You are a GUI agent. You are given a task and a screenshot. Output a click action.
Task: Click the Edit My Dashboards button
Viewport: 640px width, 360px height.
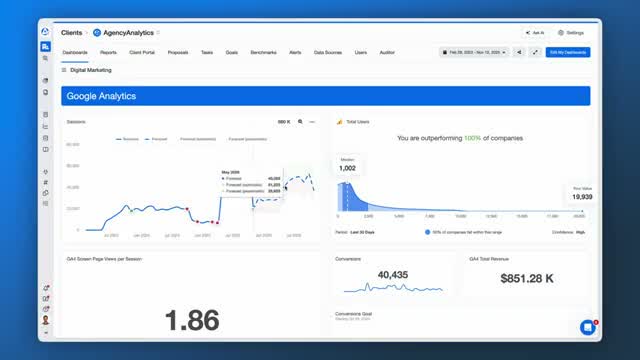click(x=568, y=52)
